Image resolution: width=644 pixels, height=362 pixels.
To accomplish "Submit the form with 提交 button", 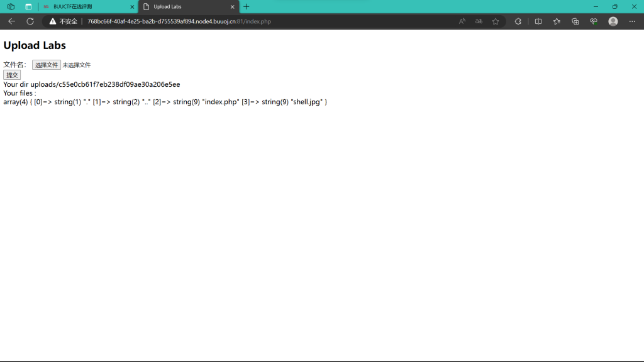I will (12, 75).
